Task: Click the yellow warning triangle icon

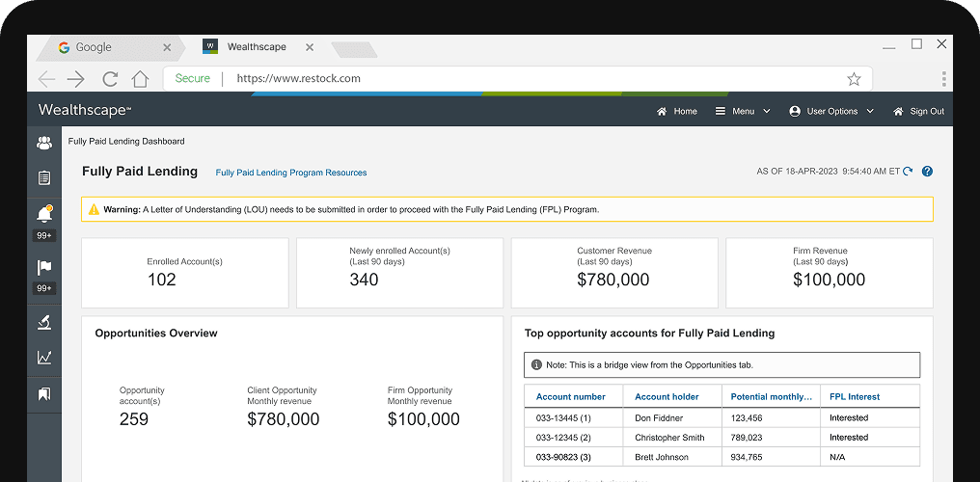Action: (94, 210)
